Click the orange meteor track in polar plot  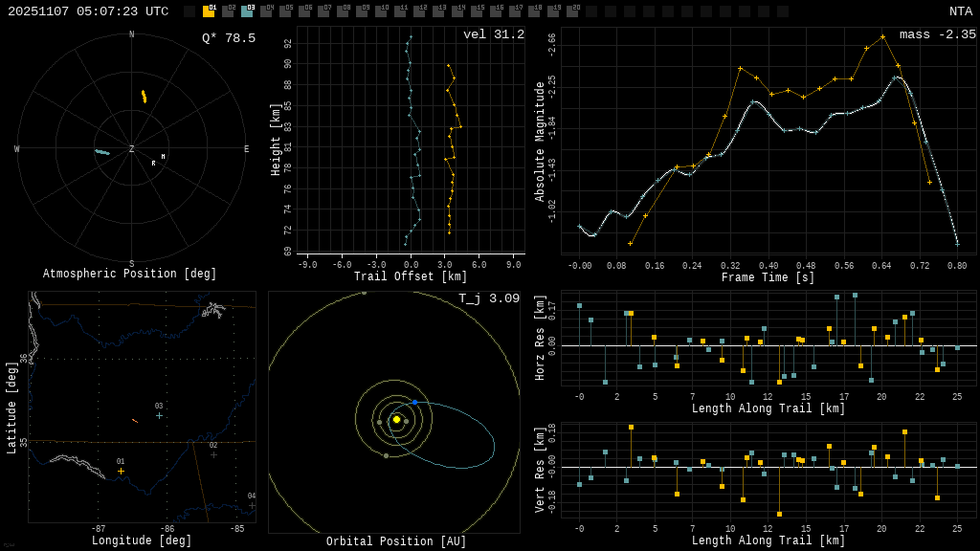pos(144,97)
